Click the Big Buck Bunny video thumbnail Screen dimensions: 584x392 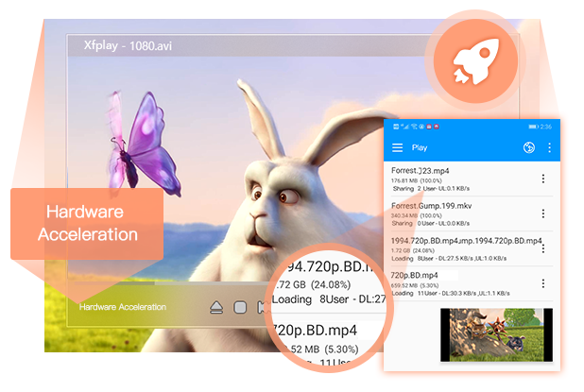[496, 334]
